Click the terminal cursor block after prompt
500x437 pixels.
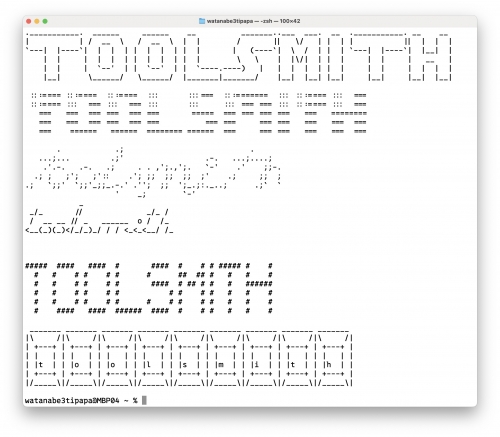144,400
